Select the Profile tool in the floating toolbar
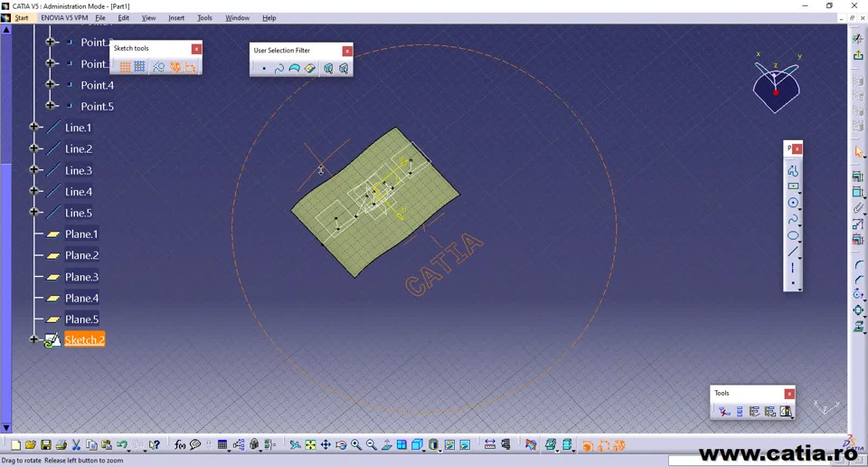The height and width of the screenshot is (467, 868). pyautogui.click(x=793, y=171)
